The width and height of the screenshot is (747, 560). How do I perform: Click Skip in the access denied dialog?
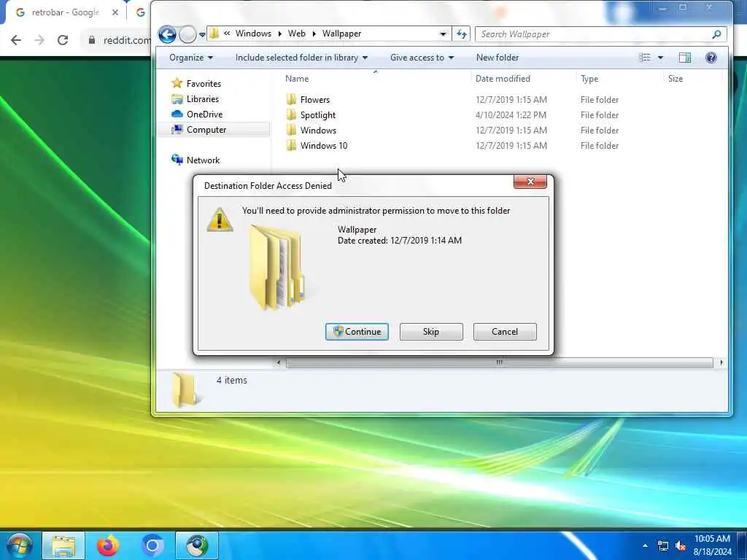(431, 332)
